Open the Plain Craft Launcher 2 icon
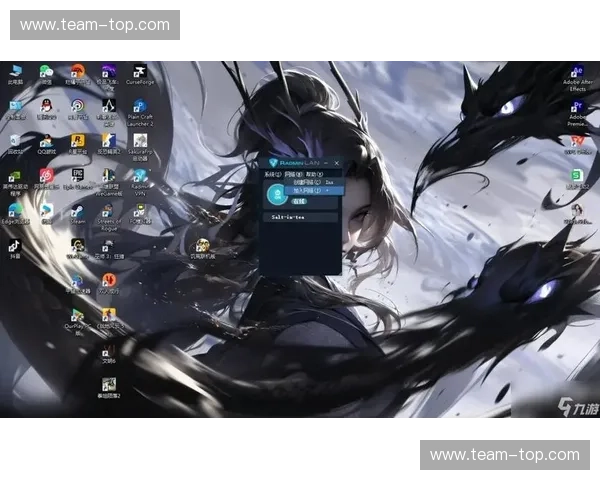The image size is (600, 480). click(140, 107)
